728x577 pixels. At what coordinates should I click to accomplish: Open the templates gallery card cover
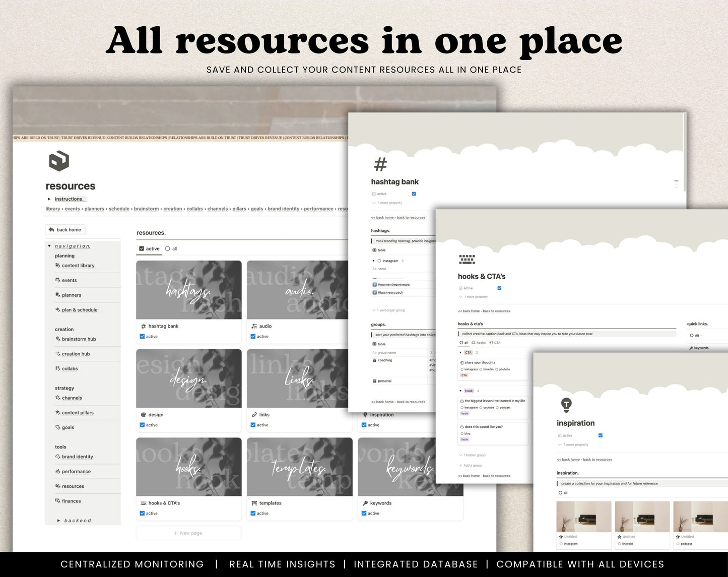click(x=299, y=467)
